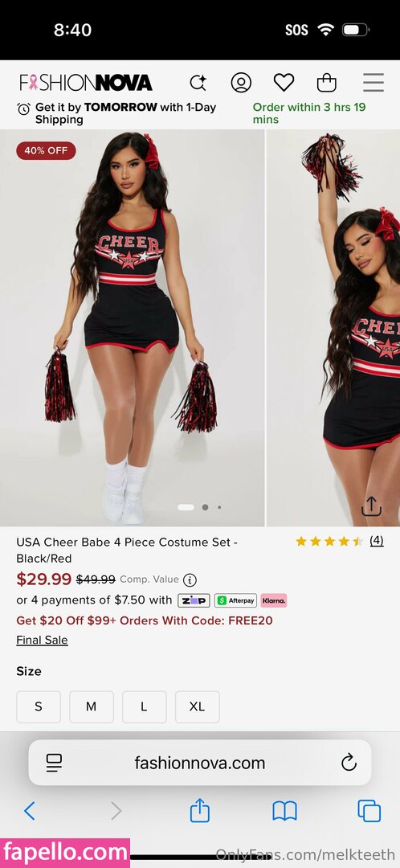Switch to second image carousel dot
This screenshot has height=868, width=400.
pyautogui.click(x=206, y=506)
